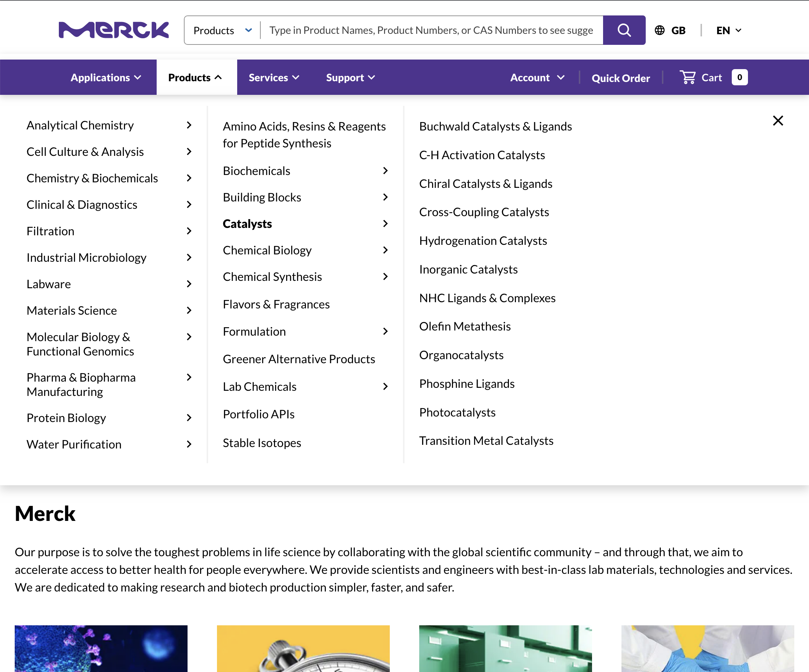Click the search magnifier icon
This screenshot has width=809, height=672.
click(x=624, y=30)
